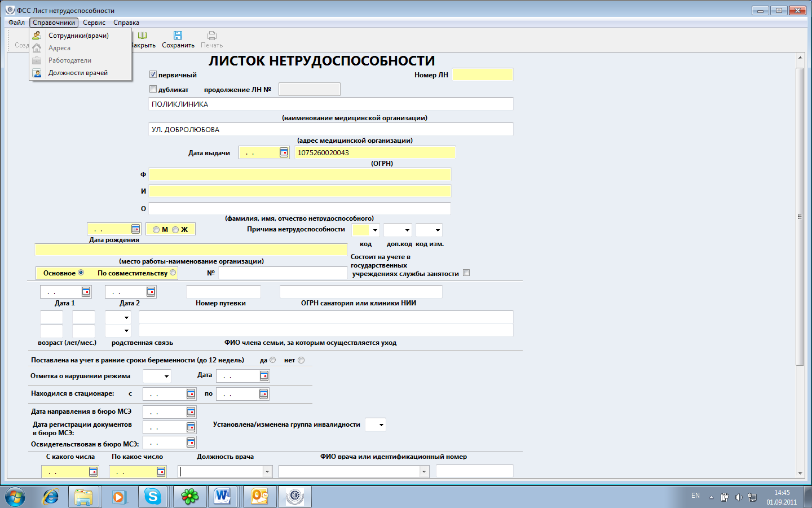Open the Должность врача combo box

[267, 471]
